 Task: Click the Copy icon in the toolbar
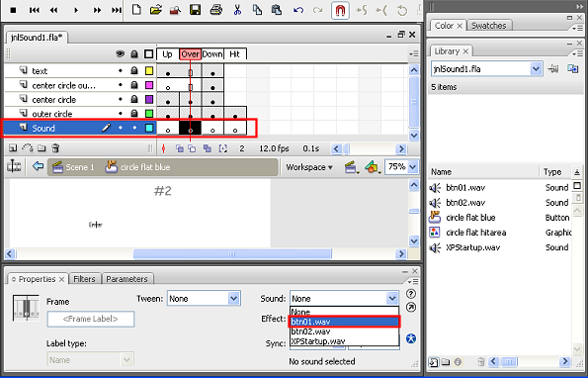257,10
